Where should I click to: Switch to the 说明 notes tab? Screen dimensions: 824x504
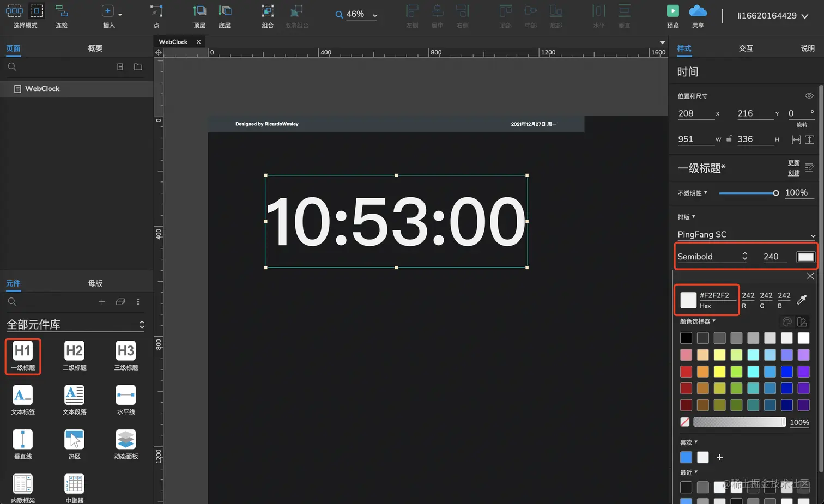coord(808,48)
